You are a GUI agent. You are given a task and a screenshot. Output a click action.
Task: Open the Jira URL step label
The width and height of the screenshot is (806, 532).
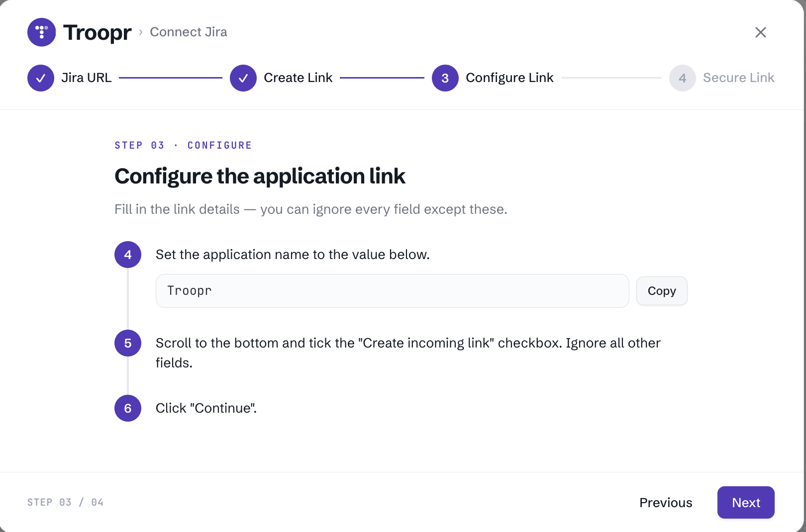[x=87, y=78]
